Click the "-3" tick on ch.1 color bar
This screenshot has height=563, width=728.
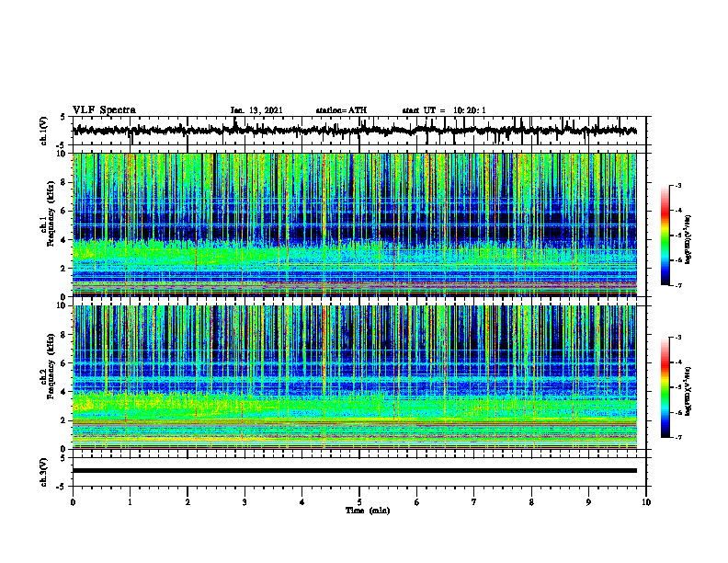677,186
